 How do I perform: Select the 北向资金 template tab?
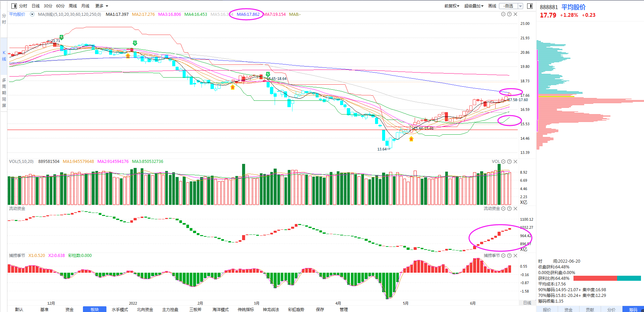pyautogui.click(x=145, y=309)
